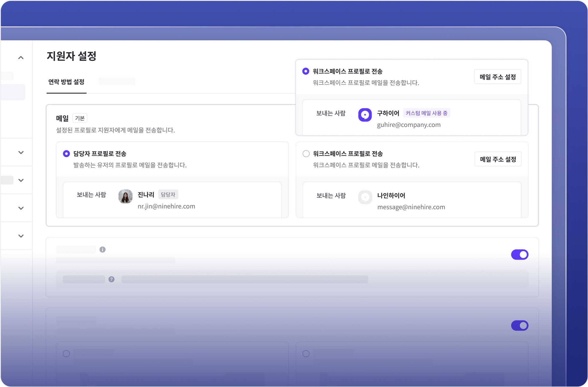This screenshot has height=387, width=588.
Task: Click 진나리's profile photo avatar
Action: tap(125, 196)
